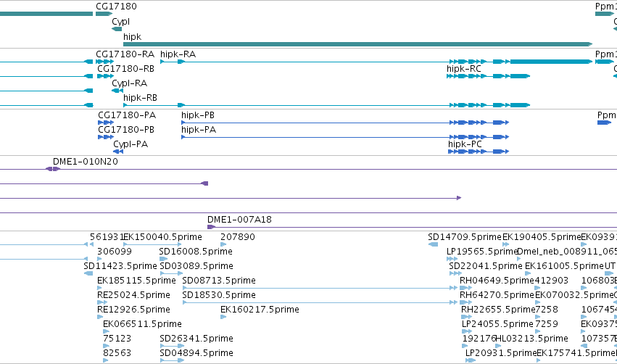This screenshot has height=364, width=617.
Task: Click the Cypl-PA protein arrow
Action: (x=118, y=152)
